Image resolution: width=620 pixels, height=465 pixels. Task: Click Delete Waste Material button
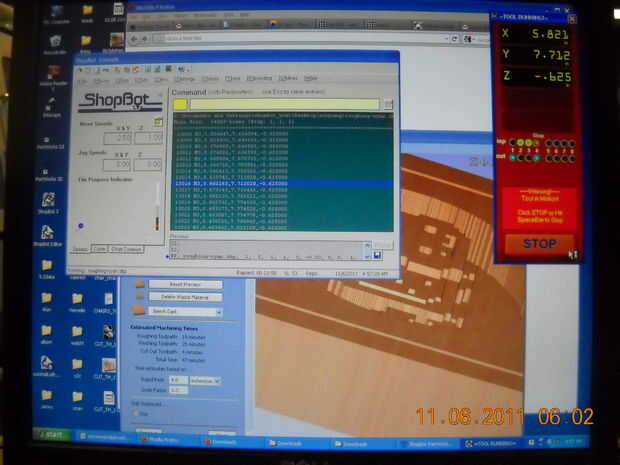pos(185,297)
